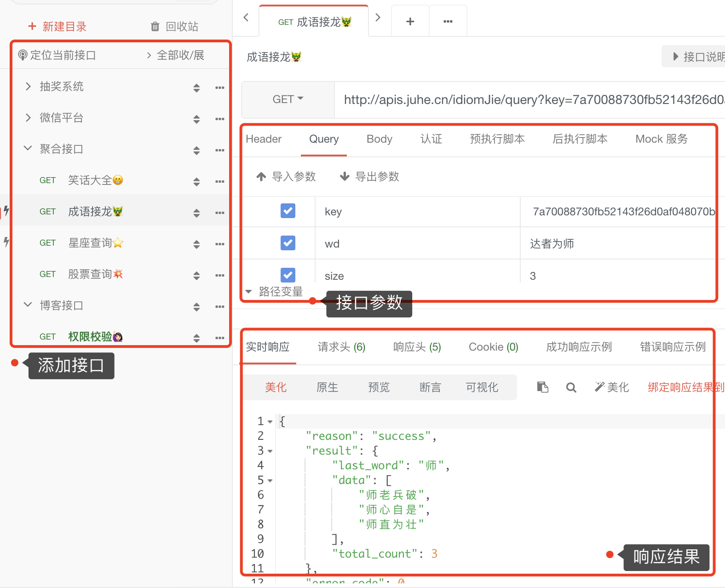This screenshot has width=725, height=588.
Task: Open more options for 笑话大全
Action: [x=220, y=181]
